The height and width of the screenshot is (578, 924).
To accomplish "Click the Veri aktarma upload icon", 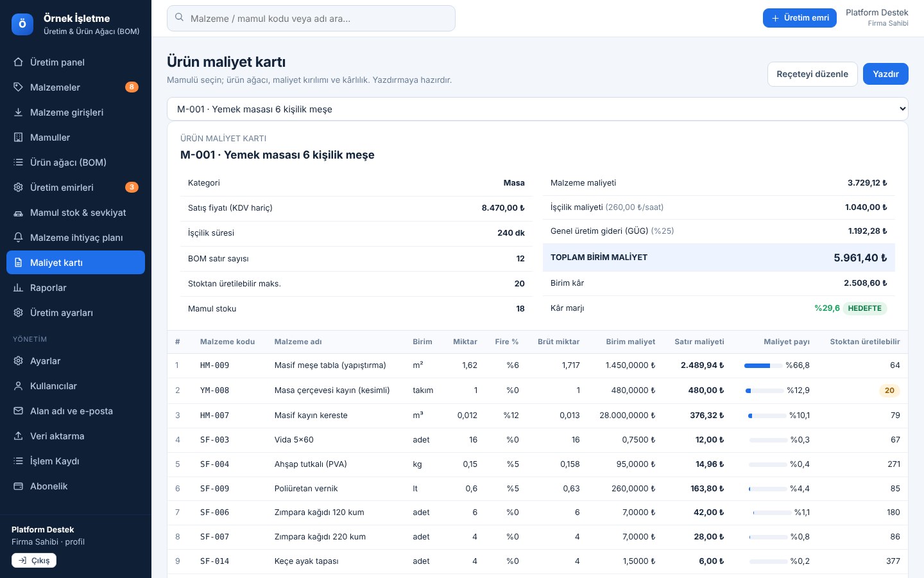I will tap(18, 436).
